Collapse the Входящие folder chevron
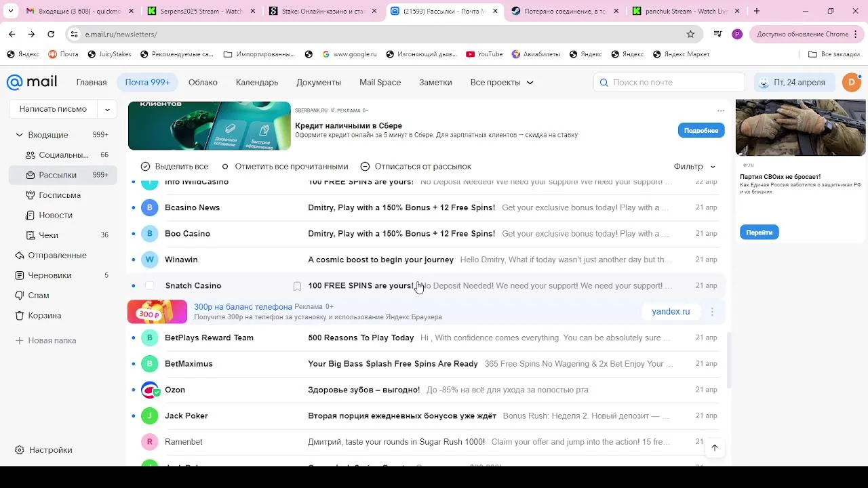Viewport: 868px width, 488px height. (19, 135)
